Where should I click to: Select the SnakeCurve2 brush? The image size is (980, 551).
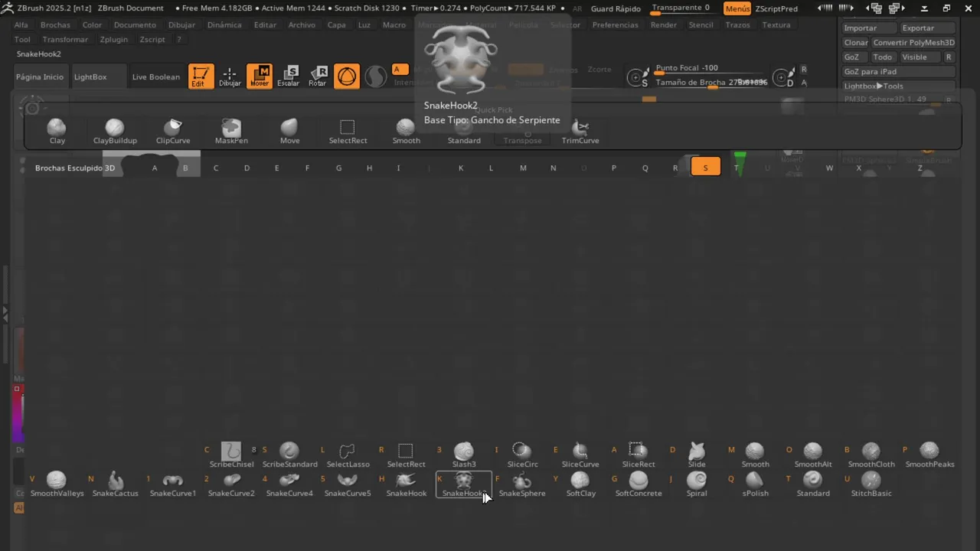click(231, 484)
